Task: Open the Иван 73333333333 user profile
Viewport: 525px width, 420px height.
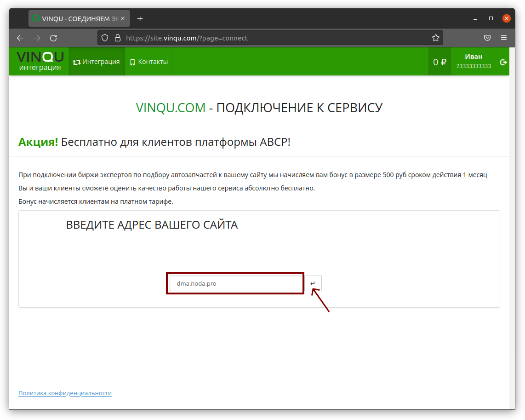Action: [474, 61]
